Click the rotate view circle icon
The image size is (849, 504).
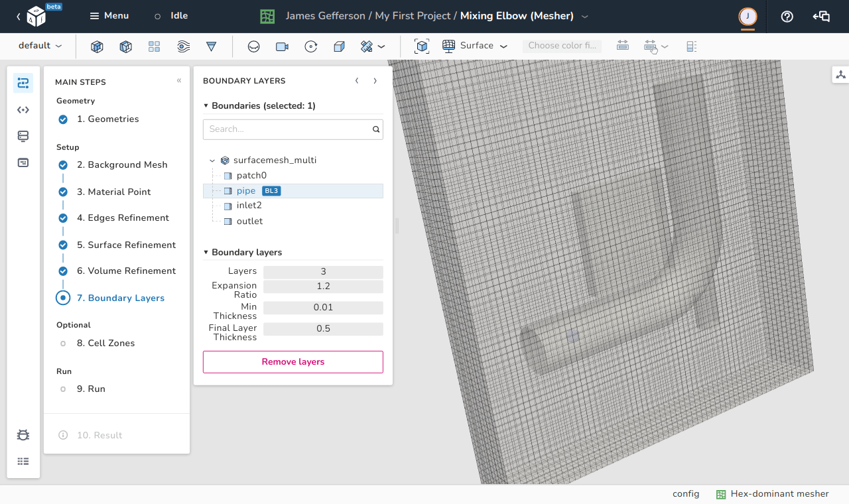click(310, 46)
